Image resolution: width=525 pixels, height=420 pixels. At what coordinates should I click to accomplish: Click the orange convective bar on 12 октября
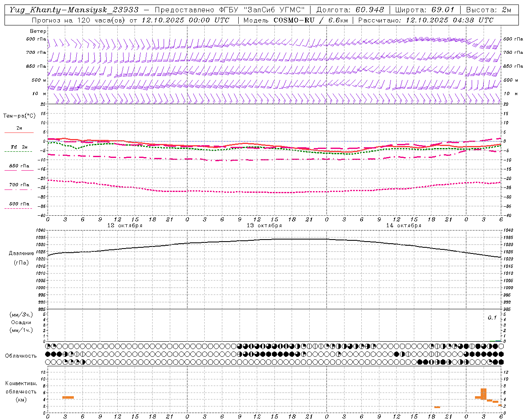(68, 397)
